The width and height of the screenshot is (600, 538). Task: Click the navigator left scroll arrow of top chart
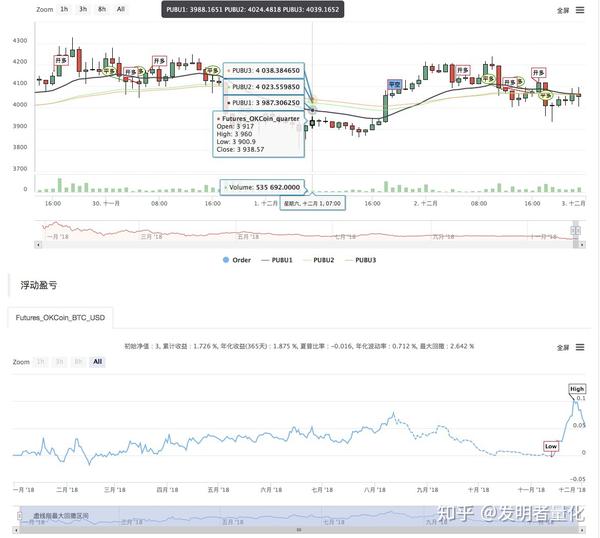tap(38, 244)
